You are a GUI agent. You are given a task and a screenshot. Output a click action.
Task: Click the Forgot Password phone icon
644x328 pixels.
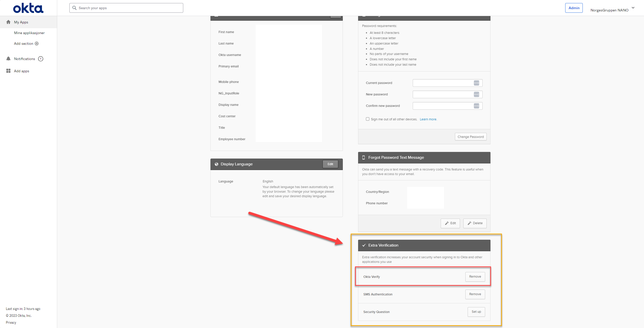[x=364, y=158]
